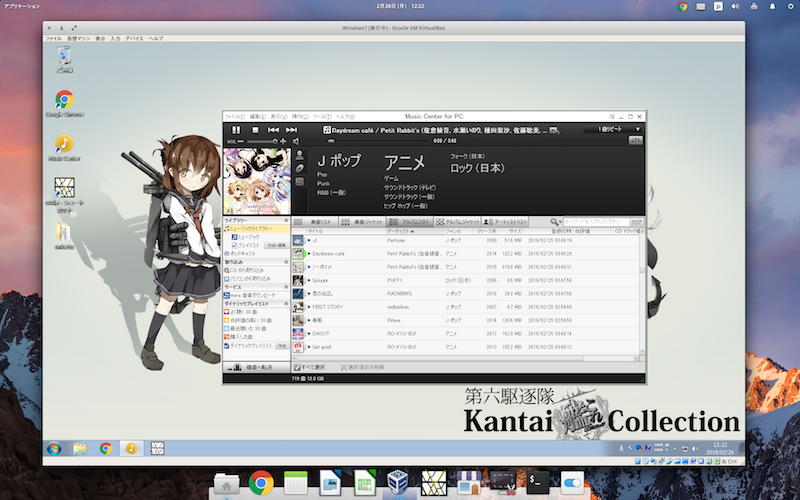800x500 pixels.
Task: Click the disc icon beside the album art
Action: [x=299, y=168]
